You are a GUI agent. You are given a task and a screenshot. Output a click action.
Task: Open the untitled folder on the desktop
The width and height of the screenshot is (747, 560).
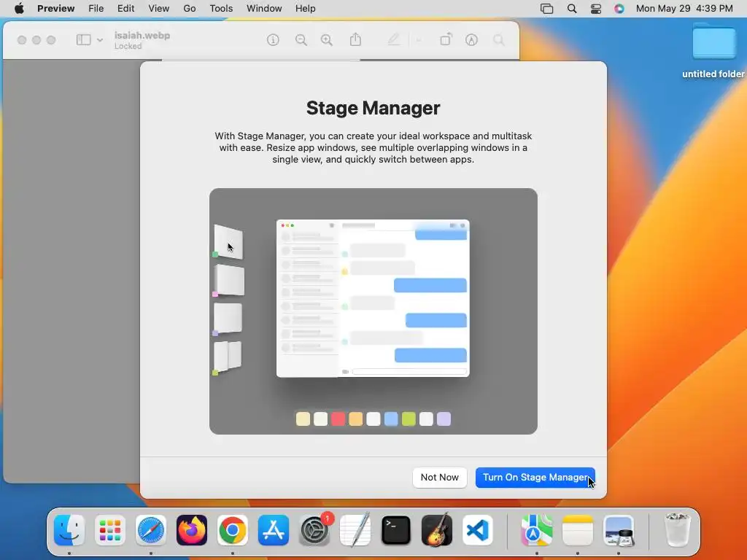click(x=713, y=50)
